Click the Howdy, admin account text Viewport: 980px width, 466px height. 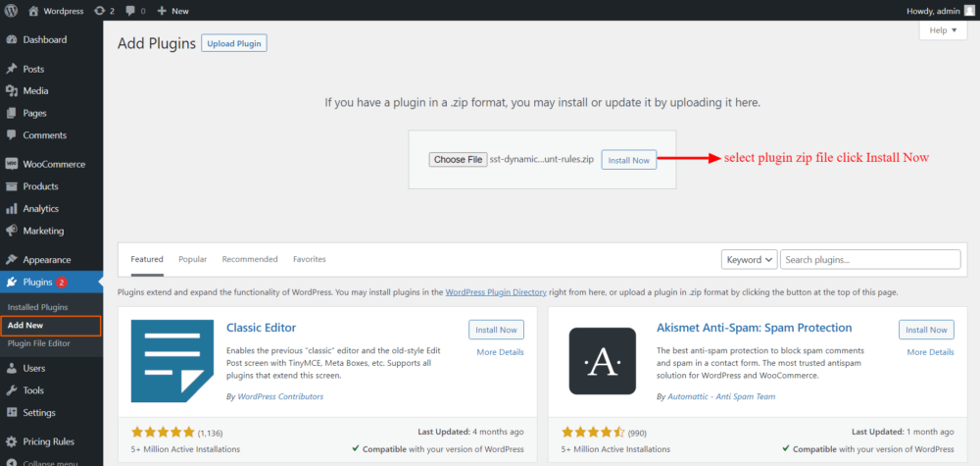(x=933, y=11)
